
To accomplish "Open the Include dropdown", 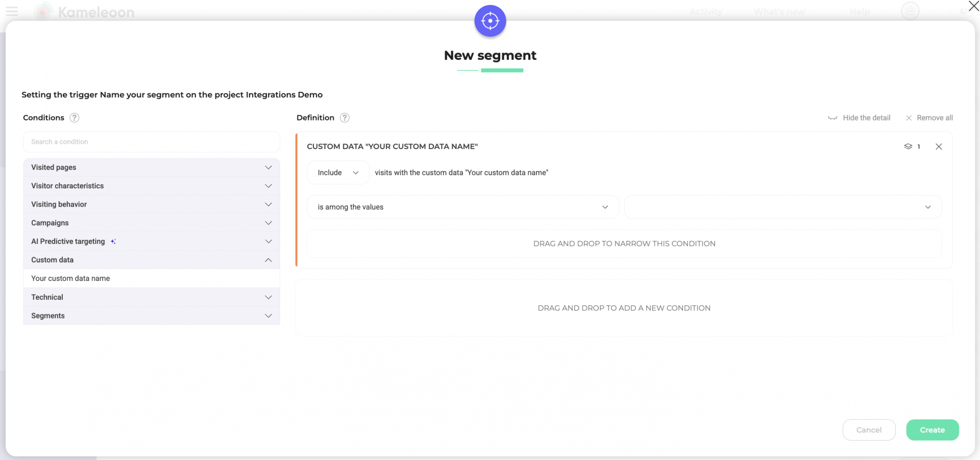I will 338,173.
